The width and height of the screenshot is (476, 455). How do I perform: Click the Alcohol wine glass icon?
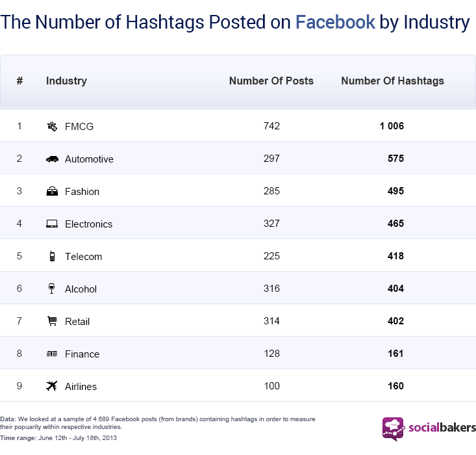(52, 289)
